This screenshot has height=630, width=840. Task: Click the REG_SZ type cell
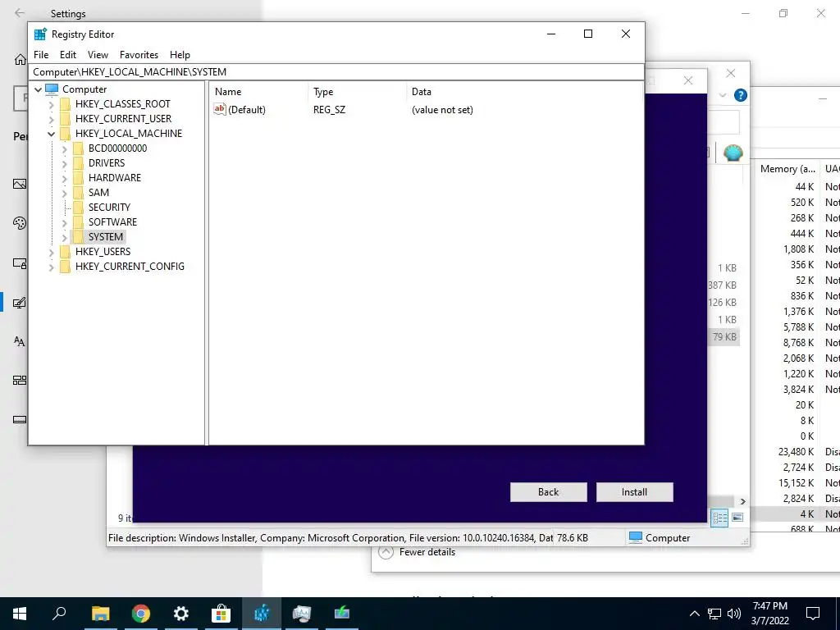[329, 110]
